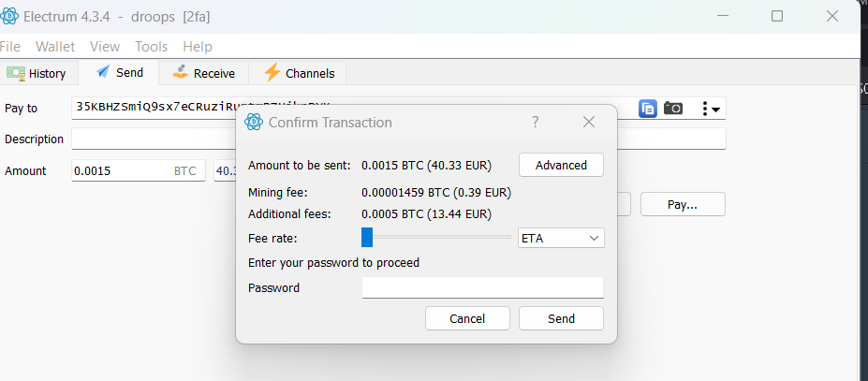This screenshot has width=868, height=381.
Task: Click the help question mark in dialog
Action: tap(536, 123)
